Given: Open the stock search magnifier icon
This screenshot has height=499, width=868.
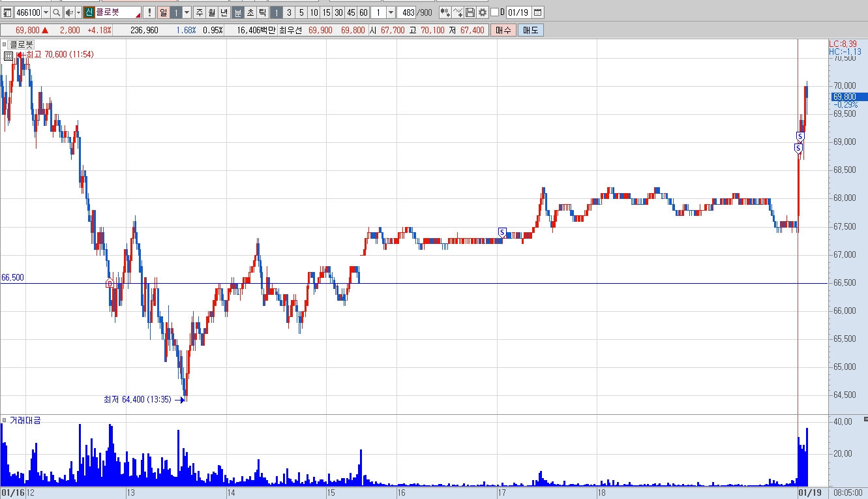Looking at the screenshot, I should click(57, 12).
